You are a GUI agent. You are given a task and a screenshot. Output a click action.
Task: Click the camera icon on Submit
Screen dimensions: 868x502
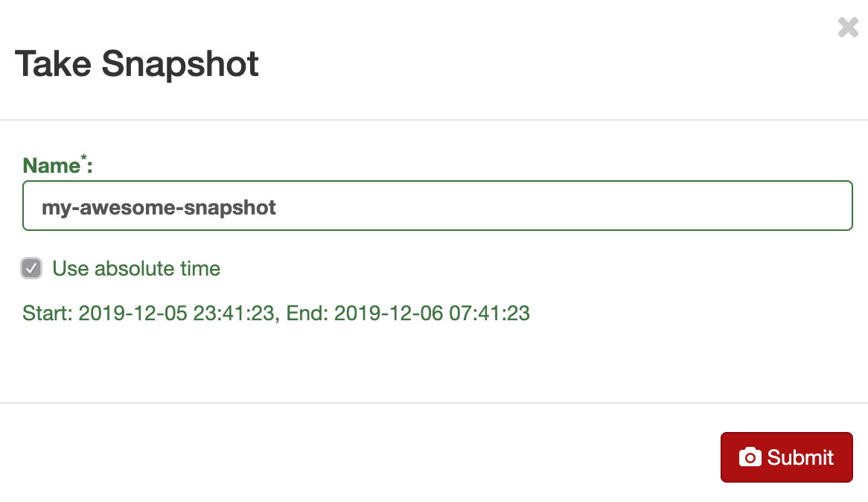(750, 457)
